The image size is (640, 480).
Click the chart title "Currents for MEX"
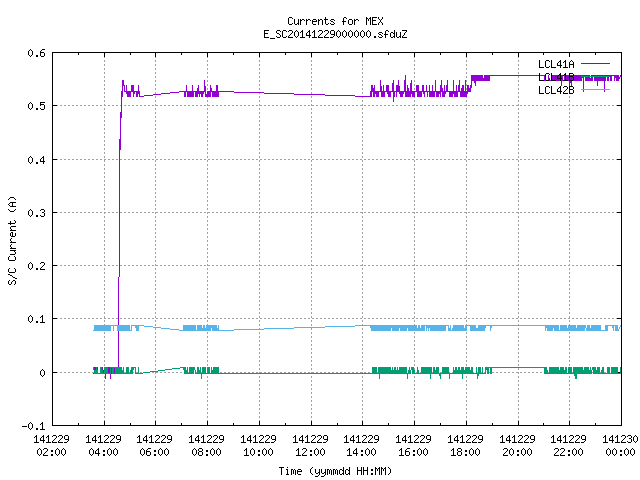point(335,21)
